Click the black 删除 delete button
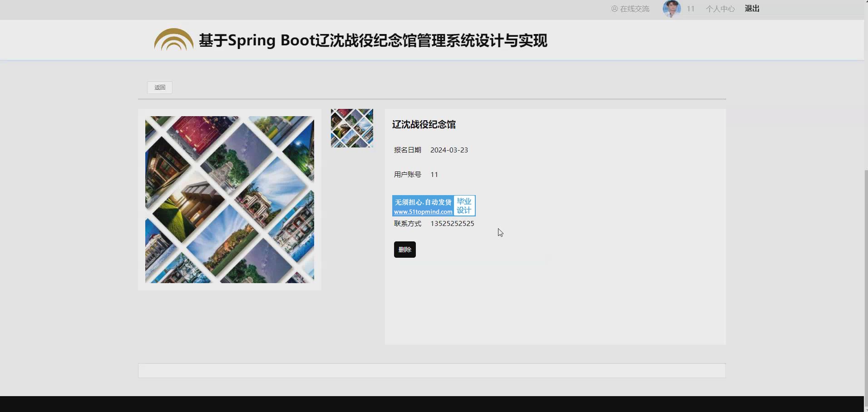Image resolution: width=868 pixels, height=412 pixels. click(404, 250)
